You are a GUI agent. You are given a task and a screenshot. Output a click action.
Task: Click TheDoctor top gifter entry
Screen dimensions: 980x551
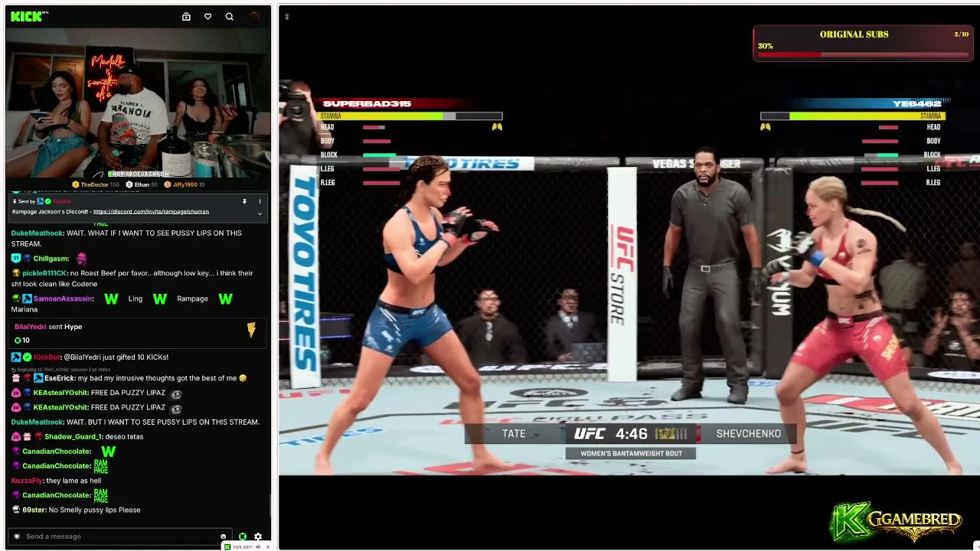tap(96, 184)
